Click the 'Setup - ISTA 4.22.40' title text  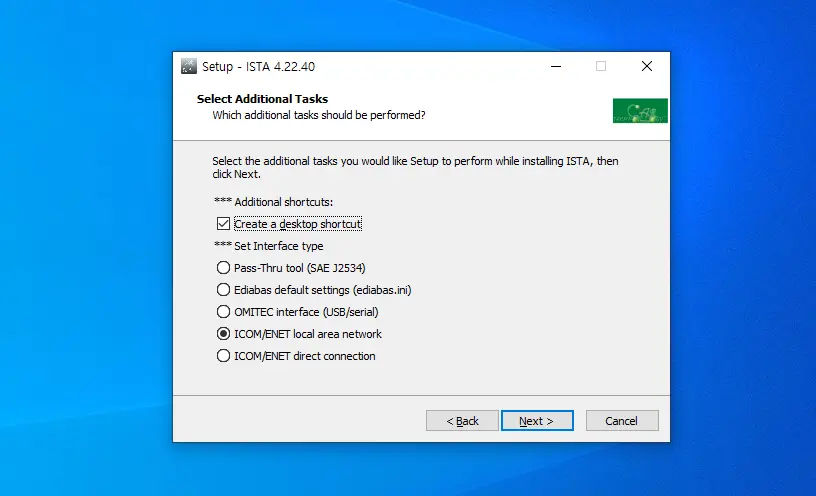(x=258, y=67)
